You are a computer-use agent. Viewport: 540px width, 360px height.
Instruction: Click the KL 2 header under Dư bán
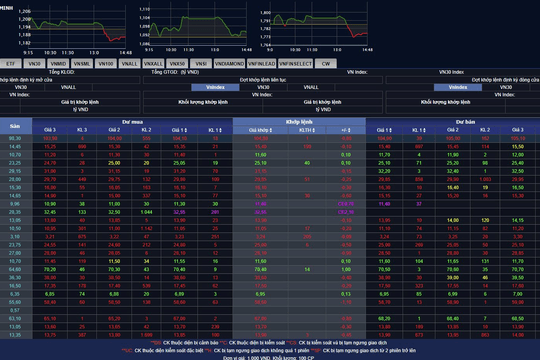pos(485,130)
